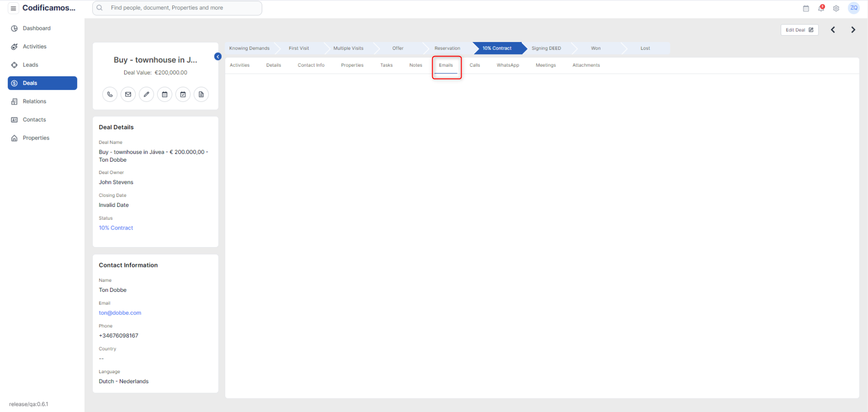Open the notifications bell
Screen dimensions: 868x412
click(821, 8)
